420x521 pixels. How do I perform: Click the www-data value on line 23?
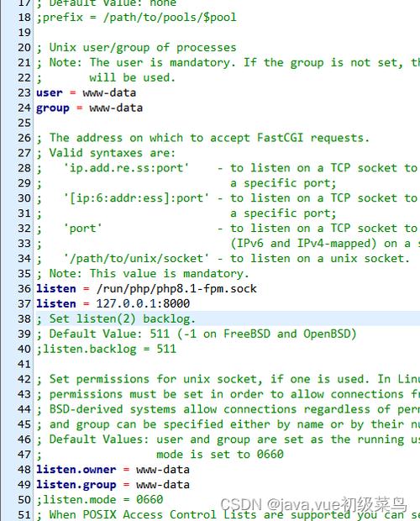[109, 92]
